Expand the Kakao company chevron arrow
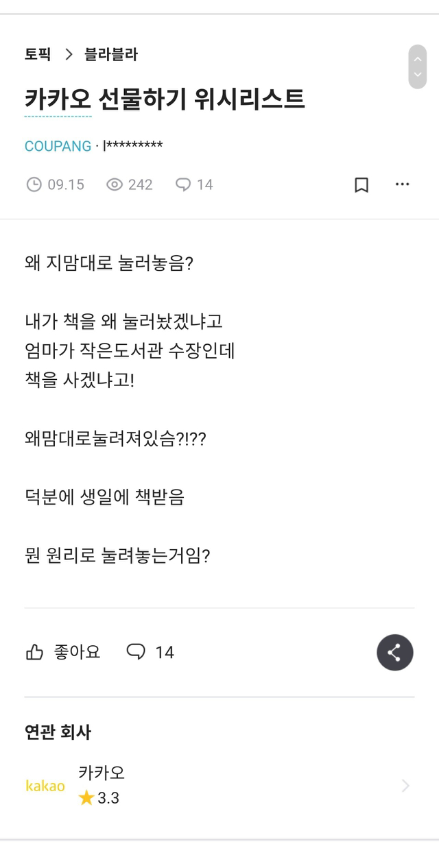This screenshot has width=439, height=868. point(405,786)
